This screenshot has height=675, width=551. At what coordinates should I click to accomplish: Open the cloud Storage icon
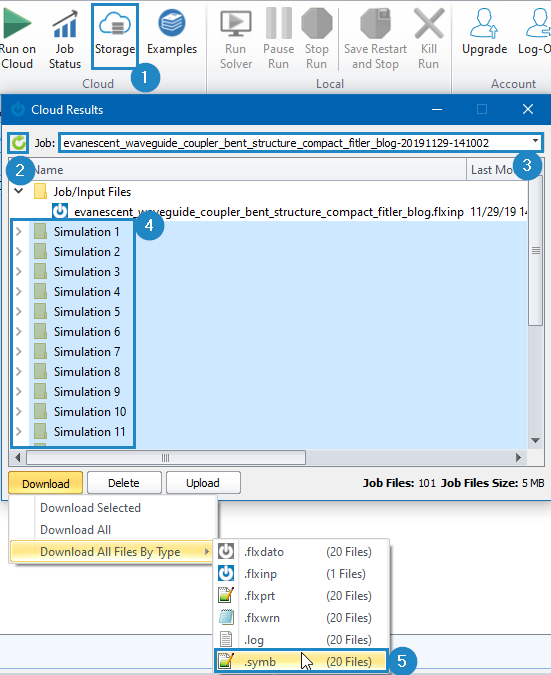tap(115, 24)
